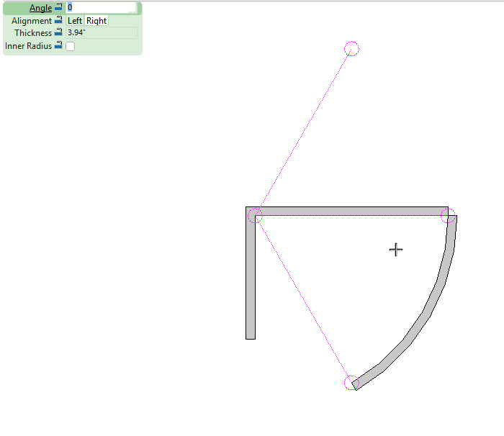The image size is (504, 436).
Task: Enable the Inner Radius checkbox
Action: pos(70,46)
